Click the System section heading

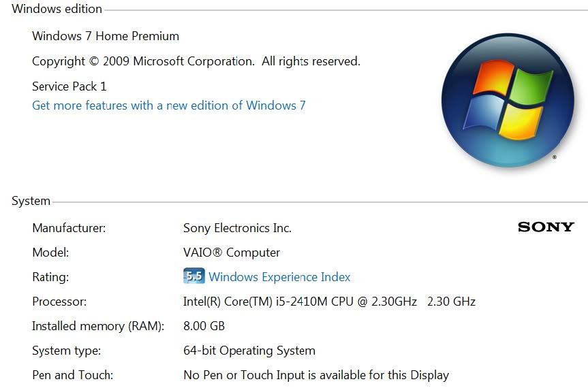pos(31,201)
